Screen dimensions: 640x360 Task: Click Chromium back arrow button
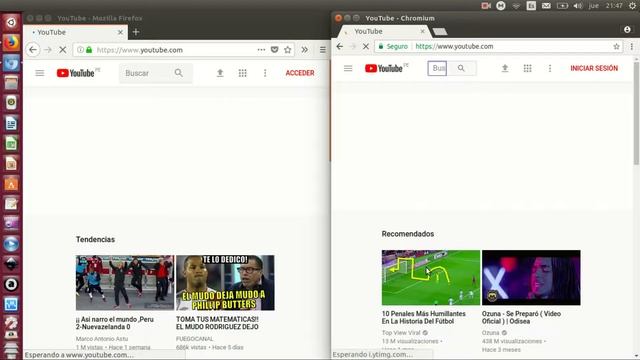[x=340, y=47]
